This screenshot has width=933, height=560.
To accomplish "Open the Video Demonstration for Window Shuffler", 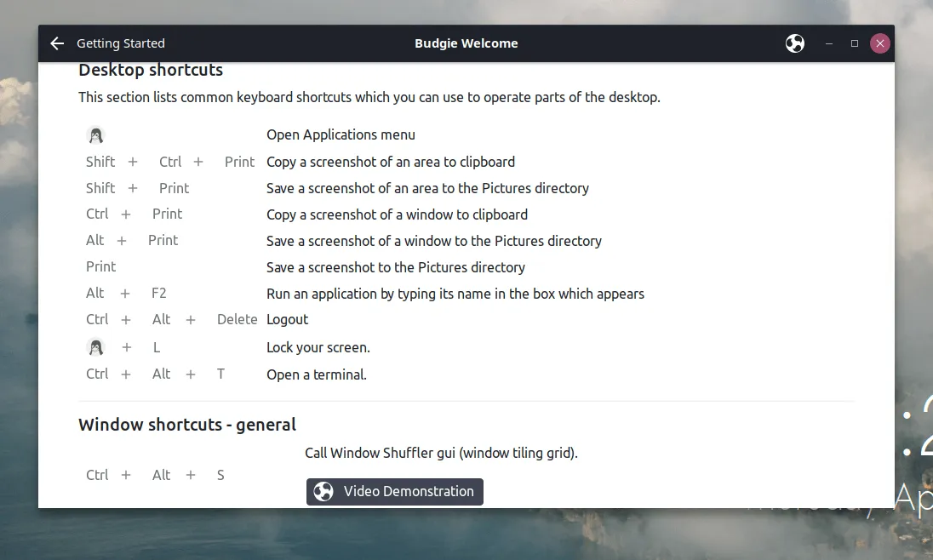I will [395, 492].
